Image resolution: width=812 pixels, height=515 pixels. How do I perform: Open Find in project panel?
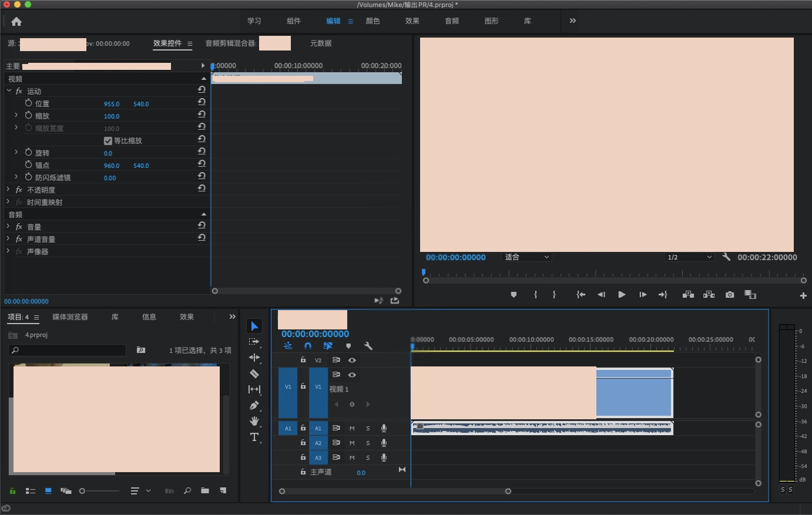tap(187, 490)
